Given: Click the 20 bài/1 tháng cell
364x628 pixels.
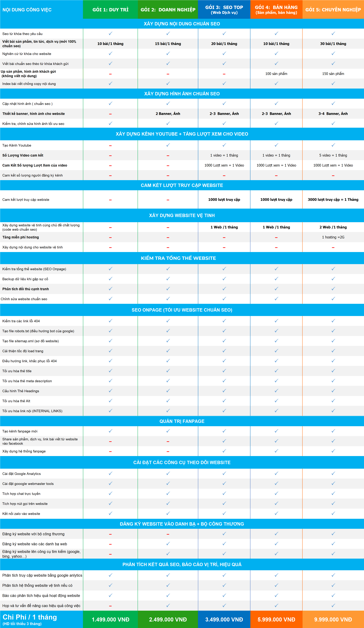Looking at the screenshot, I should [224, 44].
